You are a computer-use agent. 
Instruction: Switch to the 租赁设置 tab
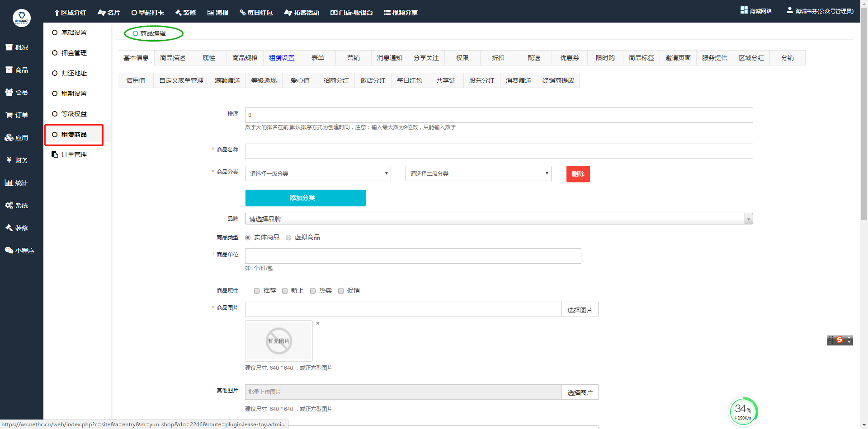pos(281,58)
